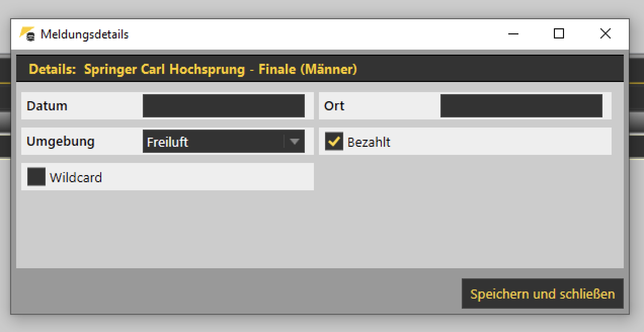644x332 pixels.
Task: Click Speichern und schließen button
Action: [x=542, y=294]
